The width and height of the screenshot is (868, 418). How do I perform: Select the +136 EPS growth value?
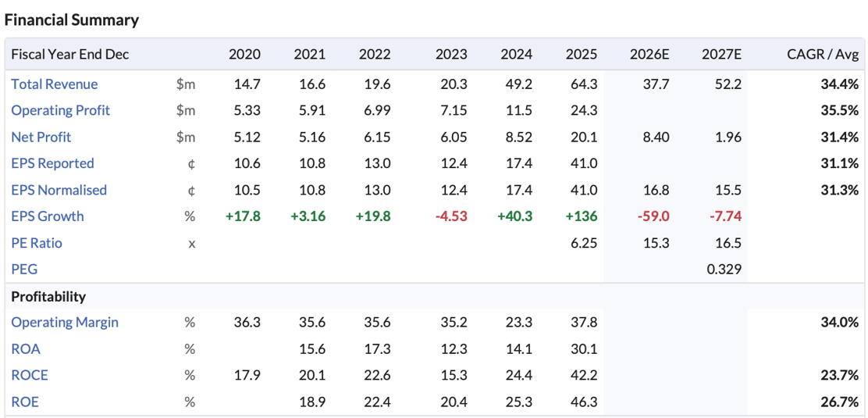pyautogui.click(x=582, y=216)
